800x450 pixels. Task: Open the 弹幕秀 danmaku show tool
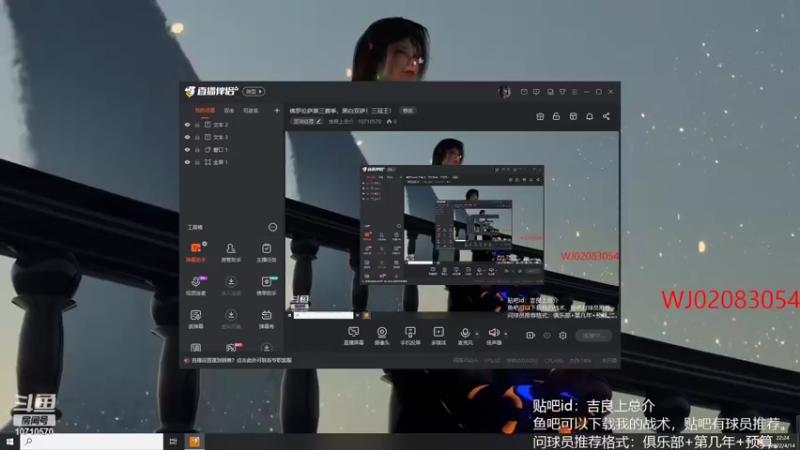pyautogui.click(x=266, y=319)
